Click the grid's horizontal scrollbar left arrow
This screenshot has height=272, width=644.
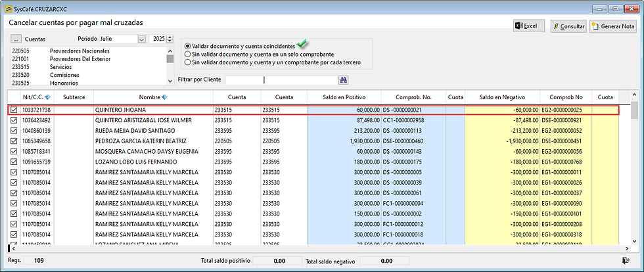[12, 248]
